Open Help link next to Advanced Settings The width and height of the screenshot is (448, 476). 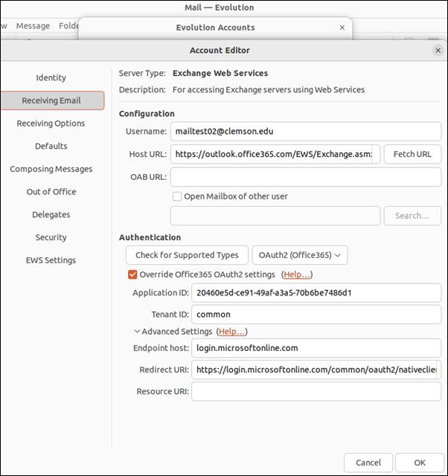231,332
